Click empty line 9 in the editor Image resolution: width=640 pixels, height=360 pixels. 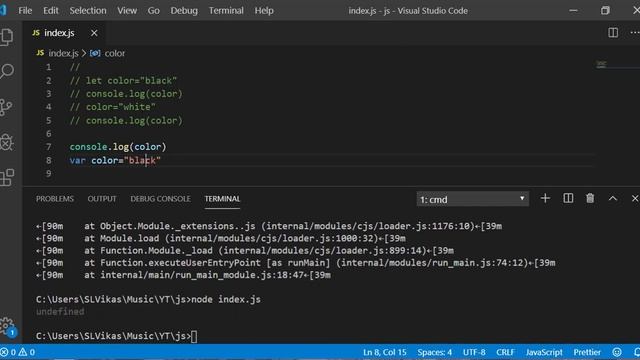pos(331,173)
